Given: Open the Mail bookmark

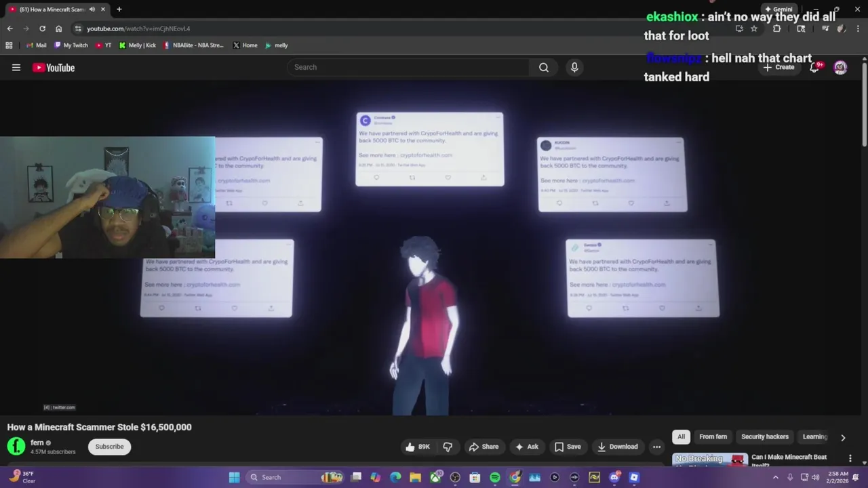Looking at the screenshot, I should tap(36, 45).
